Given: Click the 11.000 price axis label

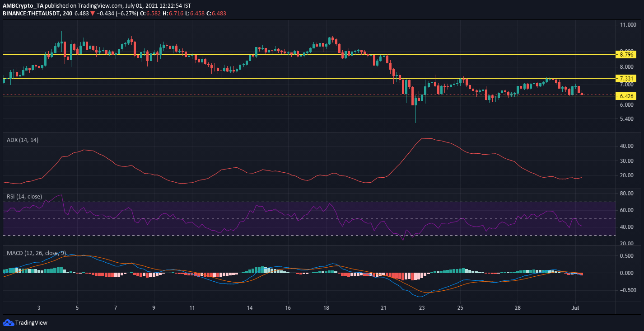Looking at the screenshot, I should click(629, 25).
